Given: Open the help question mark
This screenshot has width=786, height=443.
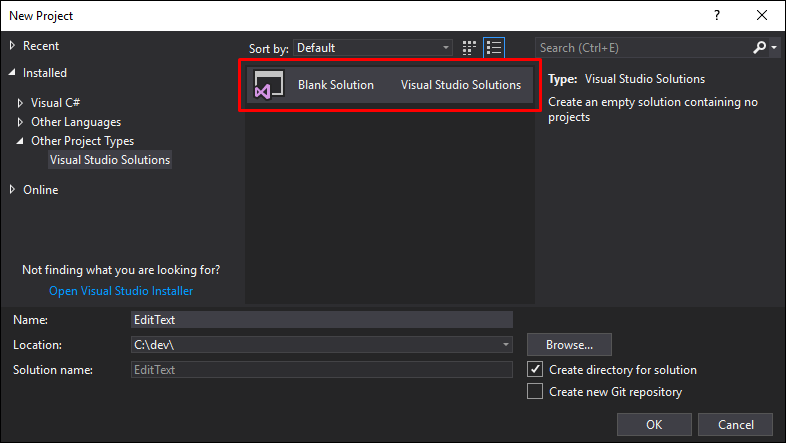Looking at the screenshot, I should coord(717,16).
